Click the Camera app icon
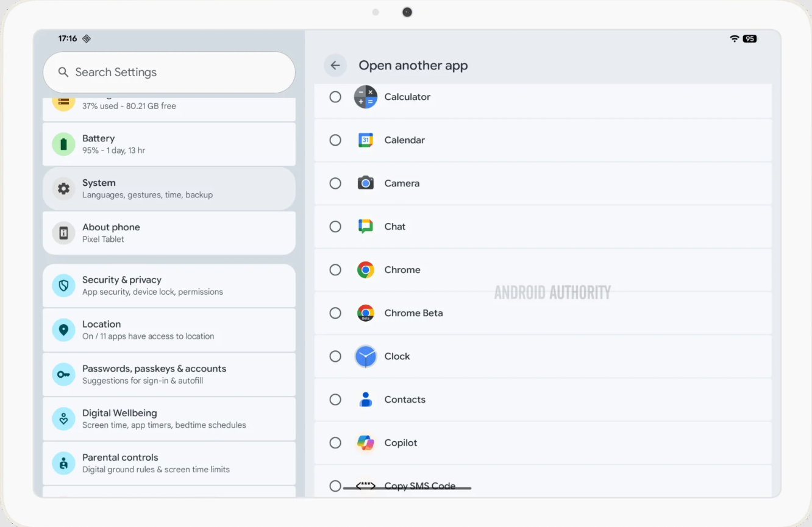 pyautogui.click(x=366, y=183)
